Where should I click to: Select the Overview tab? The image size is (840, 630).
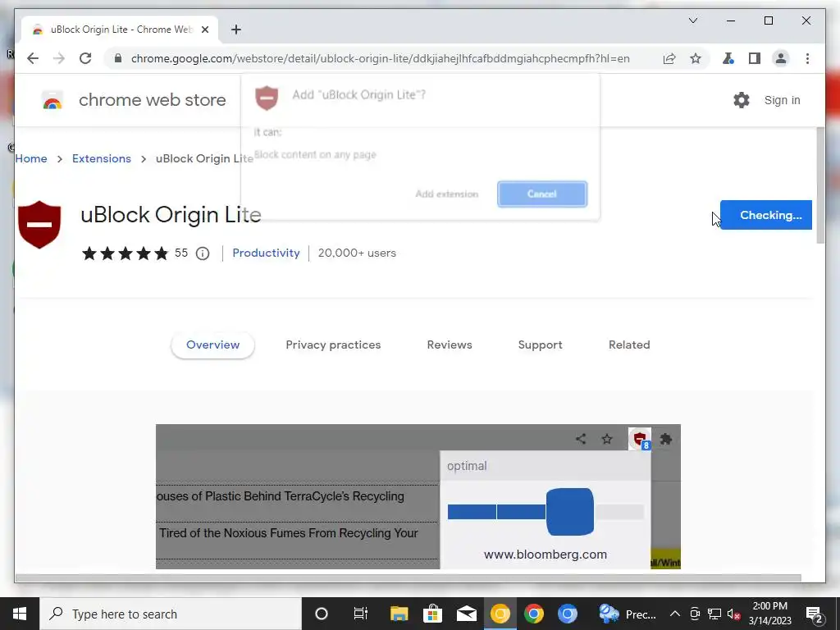(212, 345)
